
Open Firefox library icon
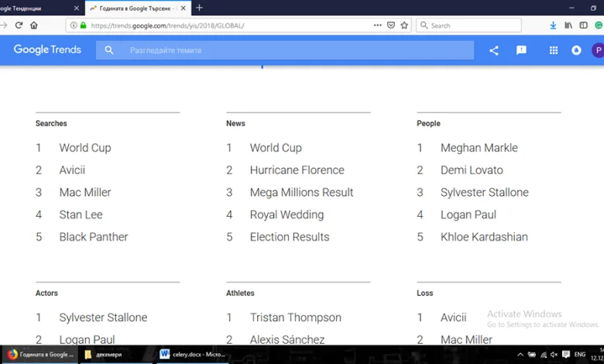click(x=568, y=26)
